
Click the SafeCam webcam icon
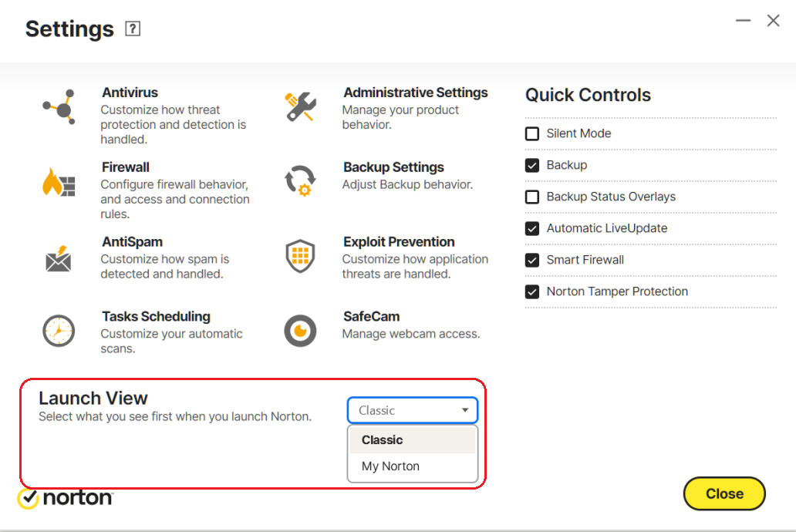(x=301, y=331)
